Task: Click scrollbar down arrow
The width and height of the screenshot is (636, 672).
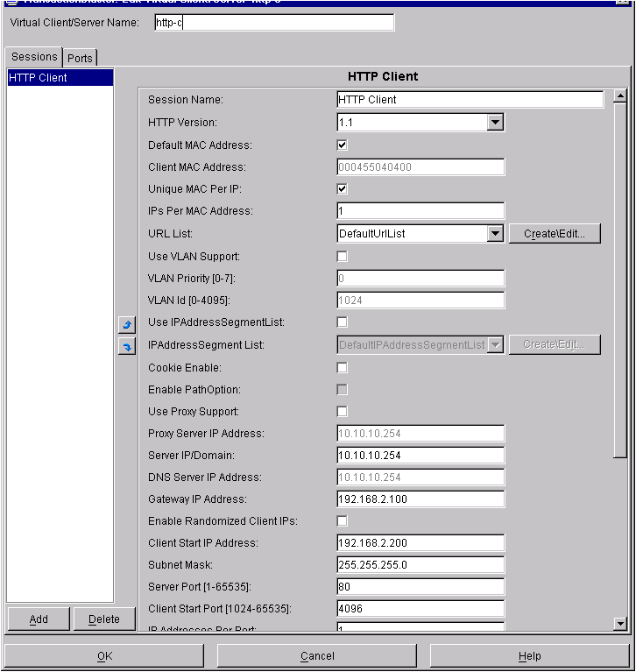Action: click(620, 623)
